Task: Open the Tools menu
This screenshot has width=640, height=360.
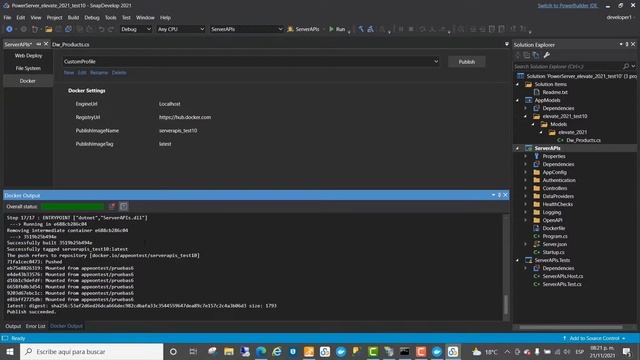Action: 111,18
